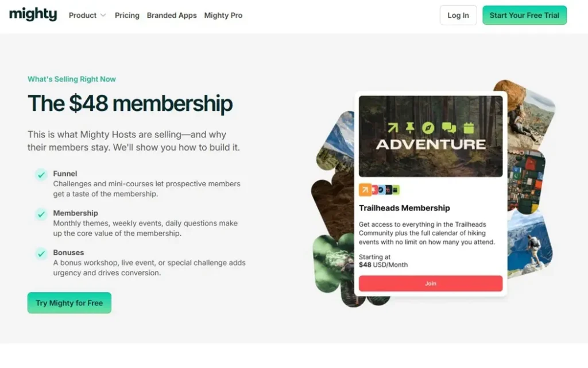588x368 pixels.
Task: Click the calendar icon on the Adventure banner
Action: pyautogui.click(x=469, y=128)
